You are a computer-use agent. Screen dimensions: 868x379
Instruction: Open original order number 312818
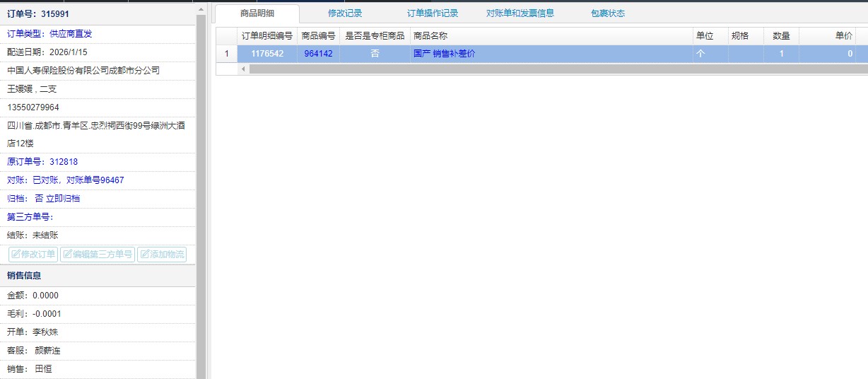point(64,162)
